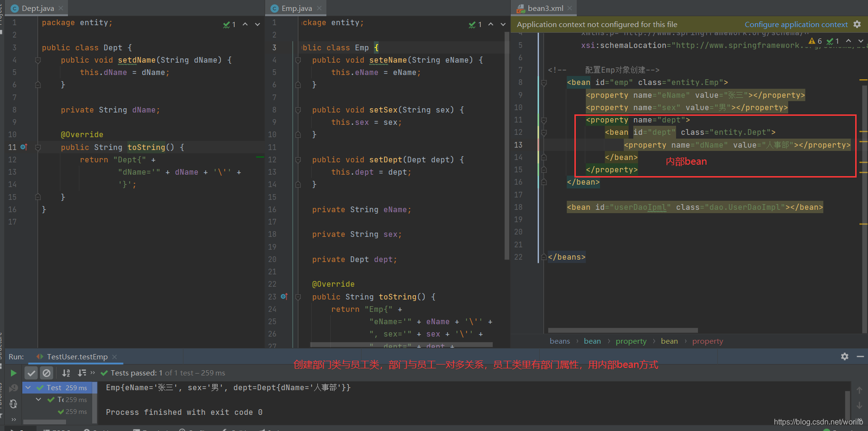Go to previous highlight in Dept.java
868x431 pixels.
[245, 24]
